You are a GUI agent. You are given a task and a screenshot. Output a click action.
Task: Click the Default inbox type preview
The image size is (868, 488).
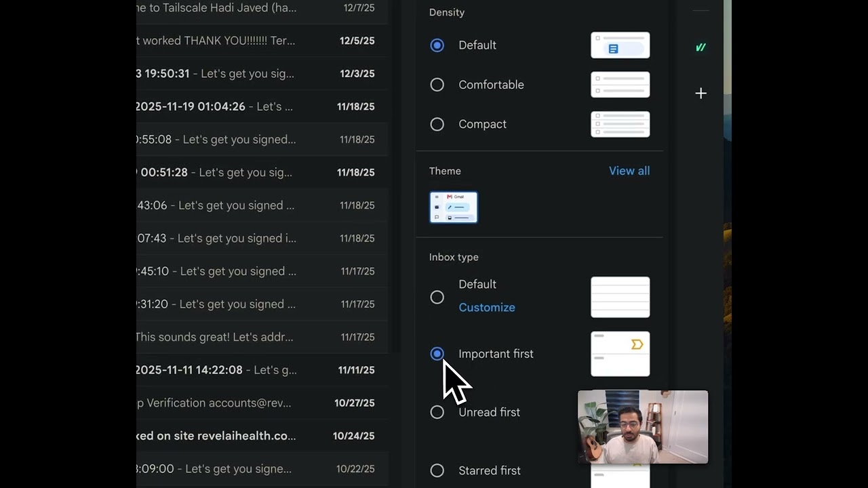tap(620, 297)
